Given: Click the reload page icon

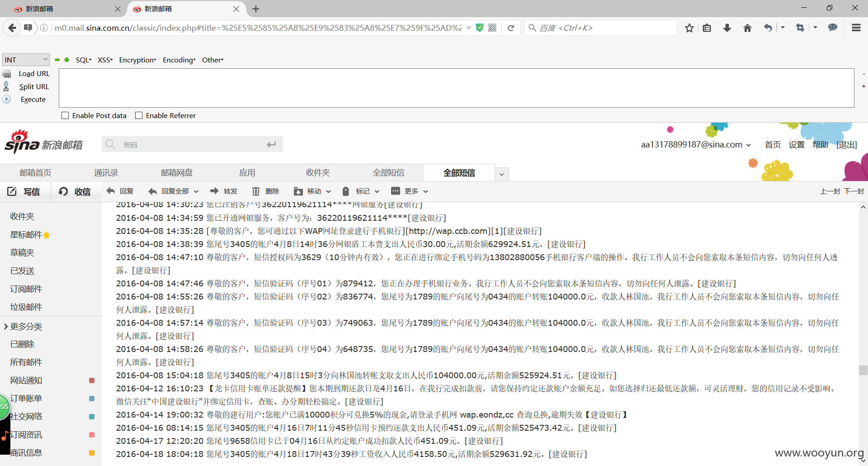Looking at the screenshot, I should coord(511,28).
